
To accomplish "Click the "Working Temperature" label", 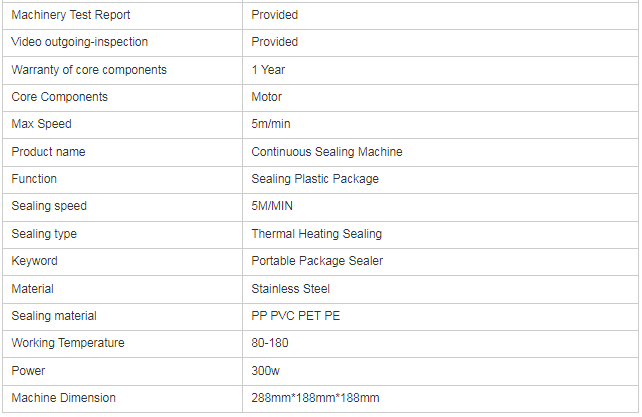I will pyautogui.click(x=68, y=343).
